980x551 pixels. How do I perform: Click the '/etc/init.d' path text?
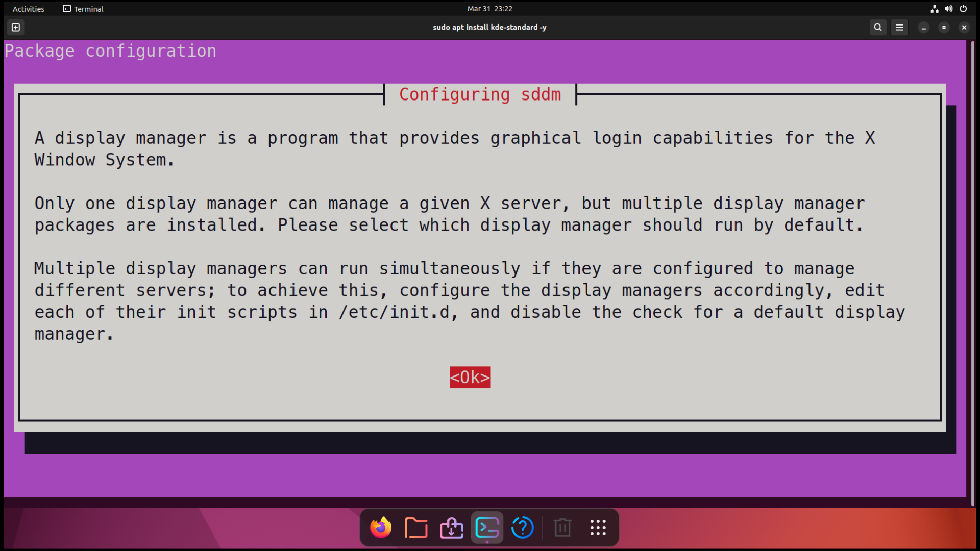(394, 312)
